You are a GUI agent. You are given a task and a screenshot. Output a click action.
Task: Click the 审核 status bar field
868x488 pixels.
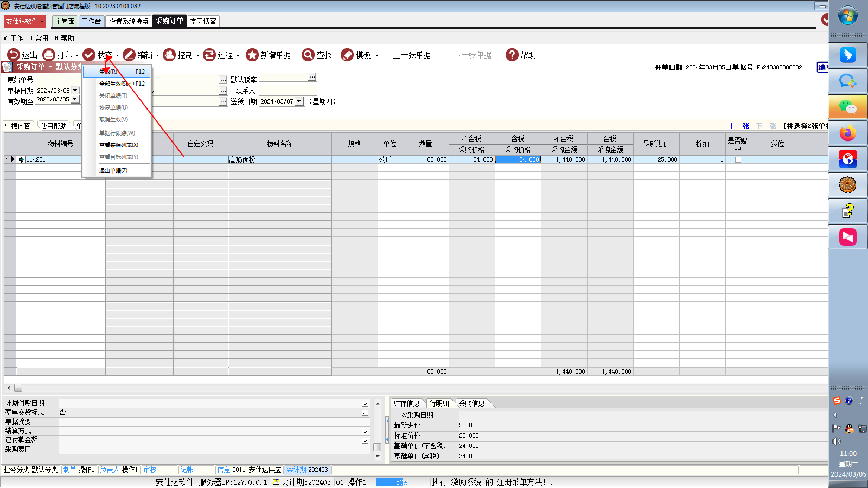pos(159,470)
